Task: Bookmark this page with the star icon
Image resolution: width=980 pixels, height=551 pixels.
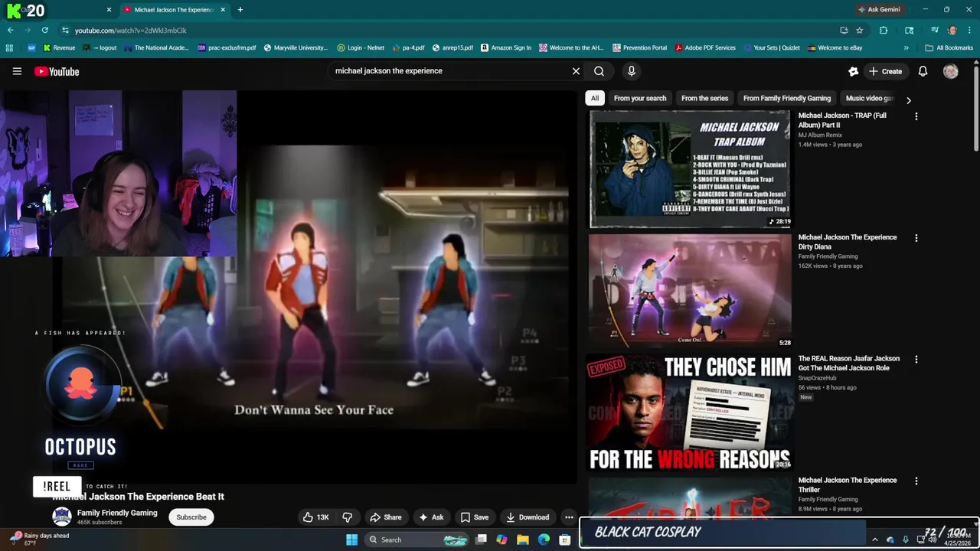Action: point(860,31)
